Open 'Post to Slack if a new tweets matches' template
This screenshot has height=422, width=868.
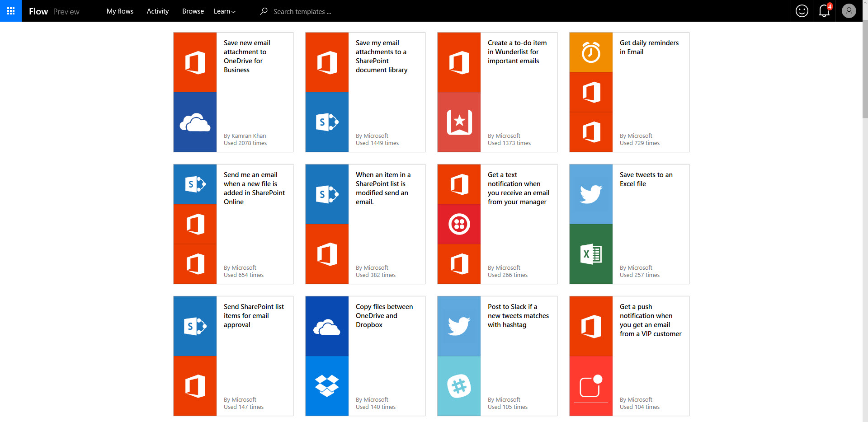pos(518,315)
